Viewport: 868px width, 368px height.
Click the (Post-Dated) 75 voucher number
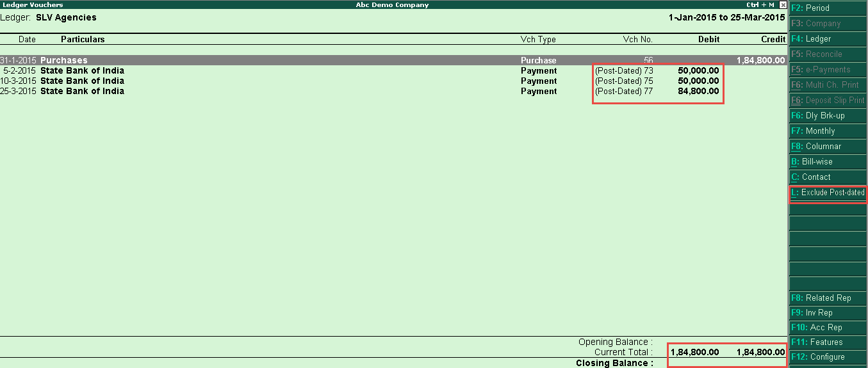(x=624, y=81)
